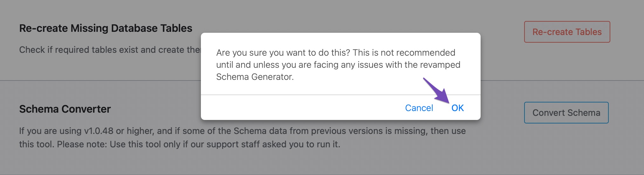The width and height of the screenshot is (644, 175).
Task: Click the 'Schema Generator.' text in the dialog
Action: point(255,77)
